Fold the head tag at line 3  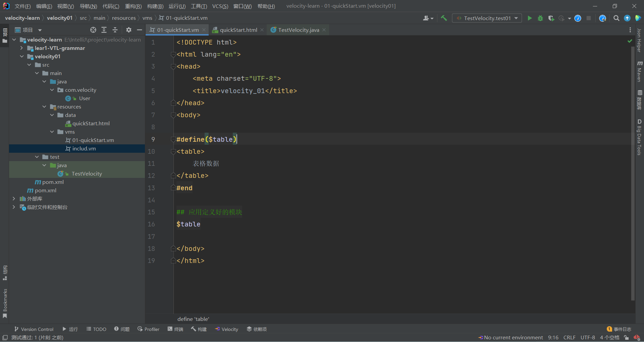click(x=173, y=66)
